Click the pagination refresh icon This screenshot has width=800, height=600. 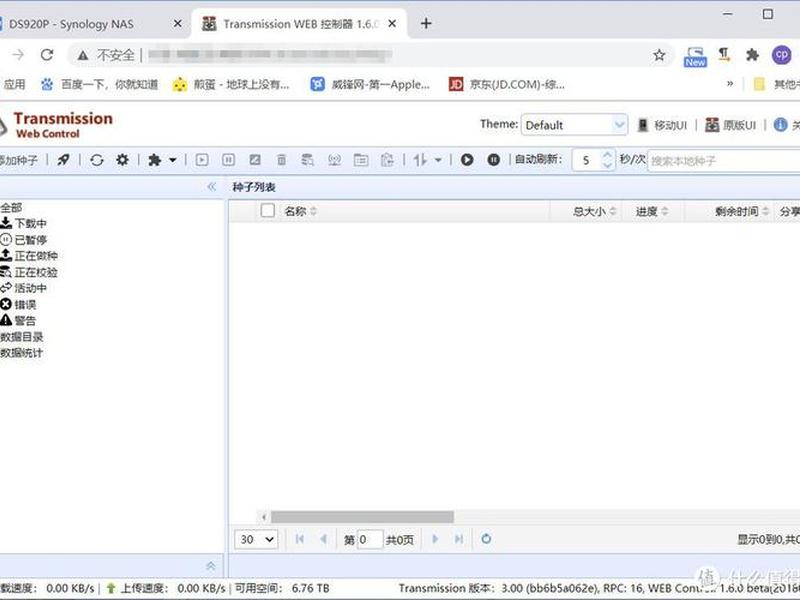(486, 539)
